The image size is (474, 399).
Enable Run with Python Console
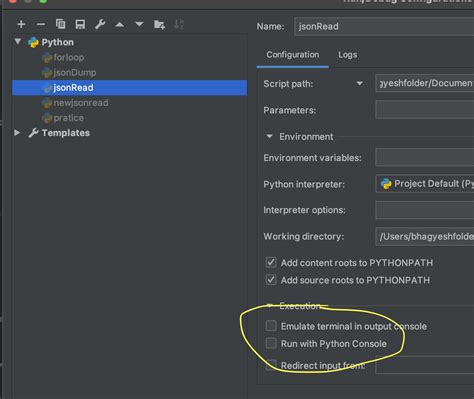point(271,343)
